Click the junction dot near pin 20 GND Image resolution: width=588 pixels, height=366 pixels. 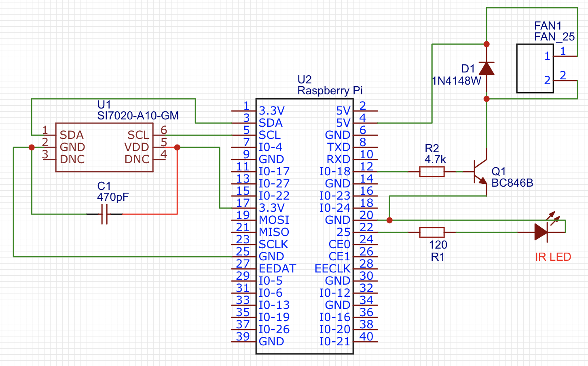coord(389,220)
